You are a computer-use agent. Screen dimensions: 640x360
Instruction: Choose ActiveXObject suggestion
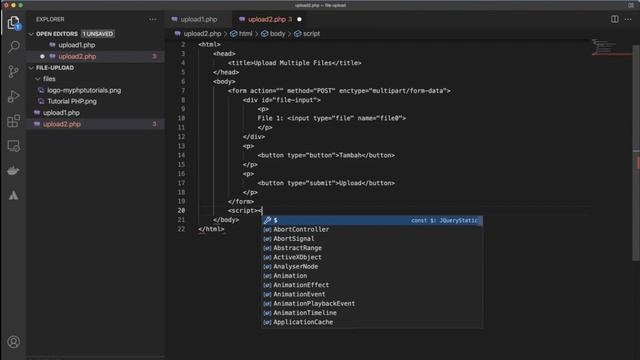372,257
